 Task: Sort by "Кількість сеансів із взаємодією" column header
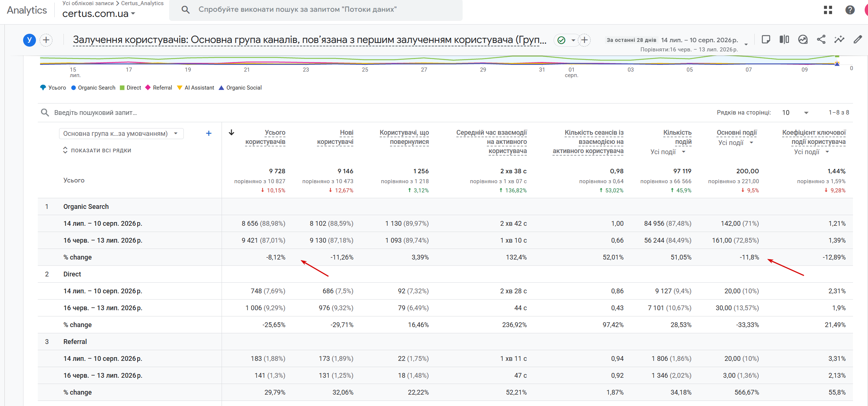tap(588, 142)
